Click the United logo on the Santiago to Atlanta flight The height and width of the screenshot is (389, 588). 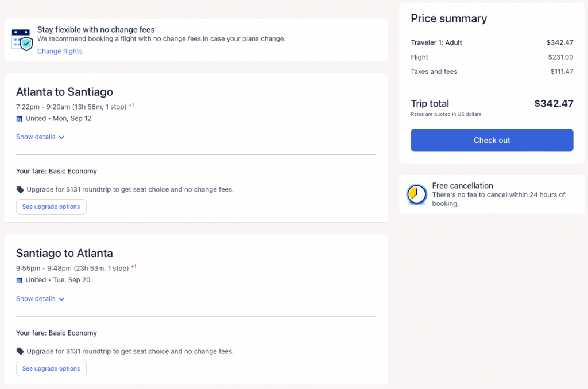(20, 281)
